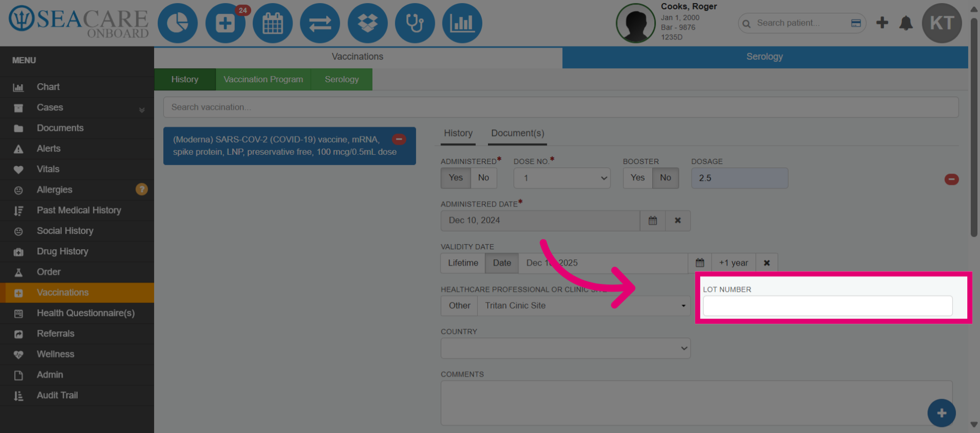This screenshot has height=433, width=980.
Task: Delete this dose record with the red minus
Action: click(951, 179)
